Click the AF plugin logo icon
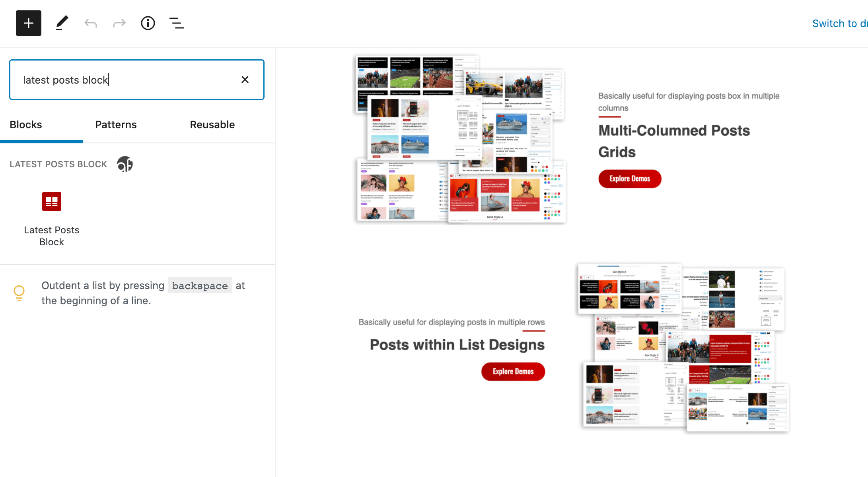868x477 pixels. [125, 164]
